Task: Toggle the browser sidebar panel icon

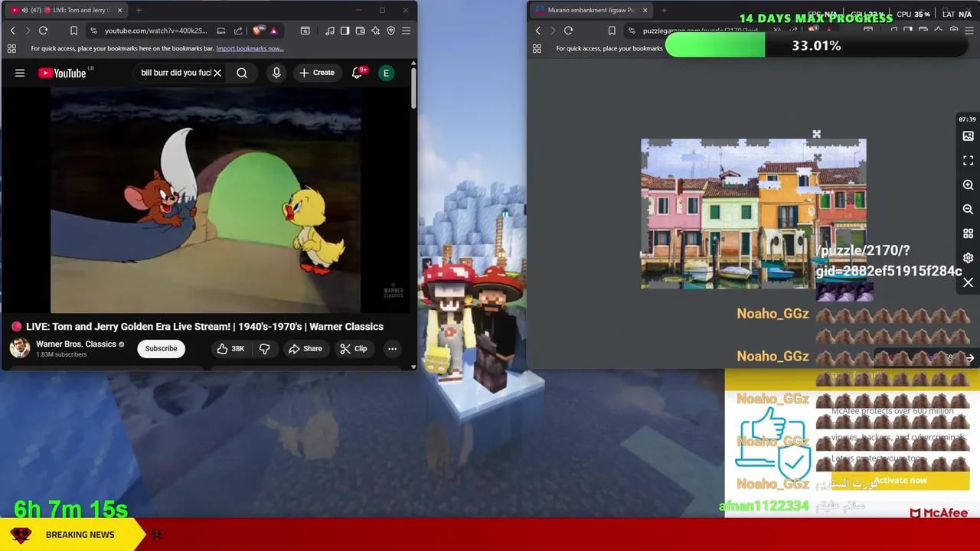Action: (x=345, y=31)
